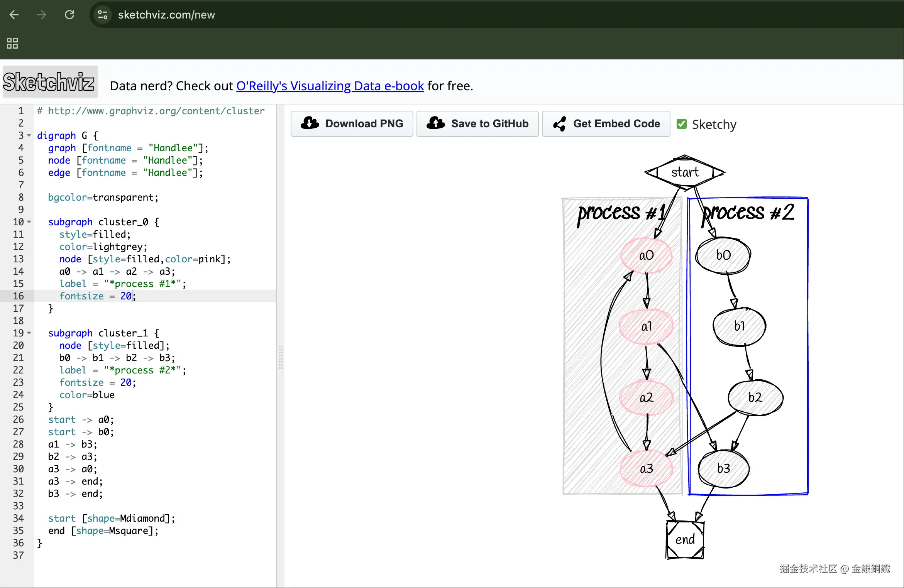Click the text "color=lightgrey;" in editor
The image size is (904, 588).
click(x=103, y=247)
